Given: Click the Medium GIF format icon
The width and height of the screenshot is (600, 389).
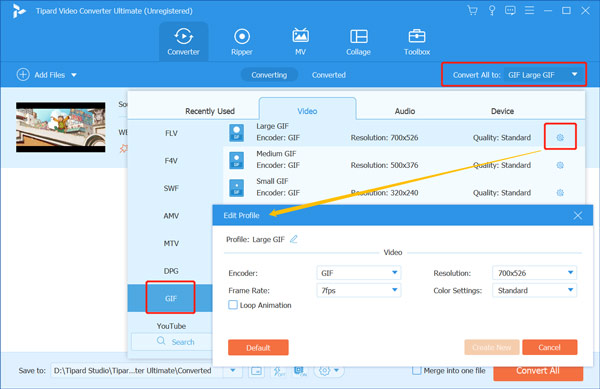Looking at the screenshot, I should coord(236,160).
